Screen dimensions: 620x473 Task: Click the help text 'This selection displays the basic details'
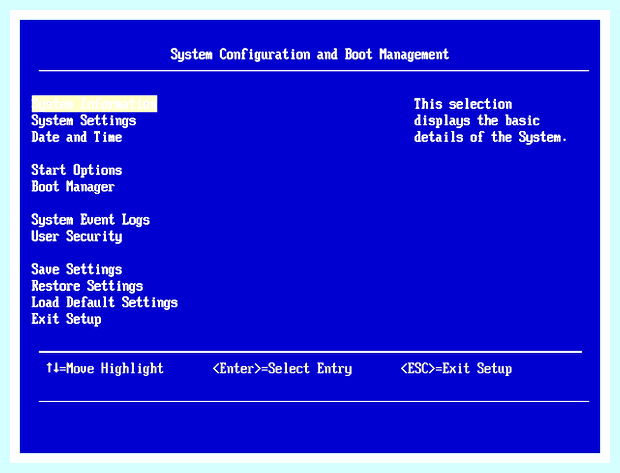coord(490,120)
